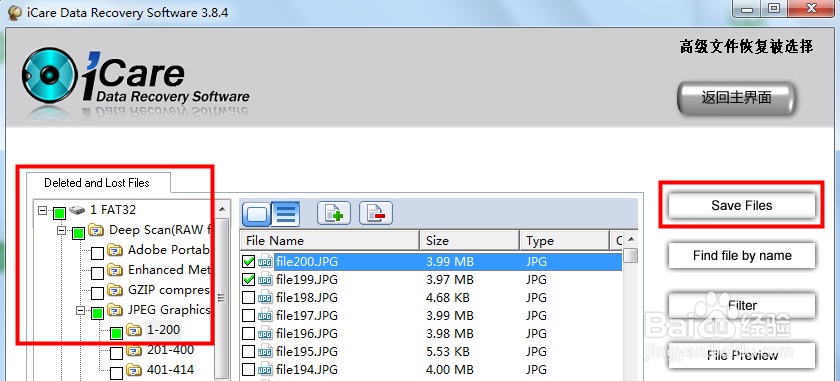The image size is (840, 381).
Task: Click the 返回主界面 button
Action: tap(736, 98)
